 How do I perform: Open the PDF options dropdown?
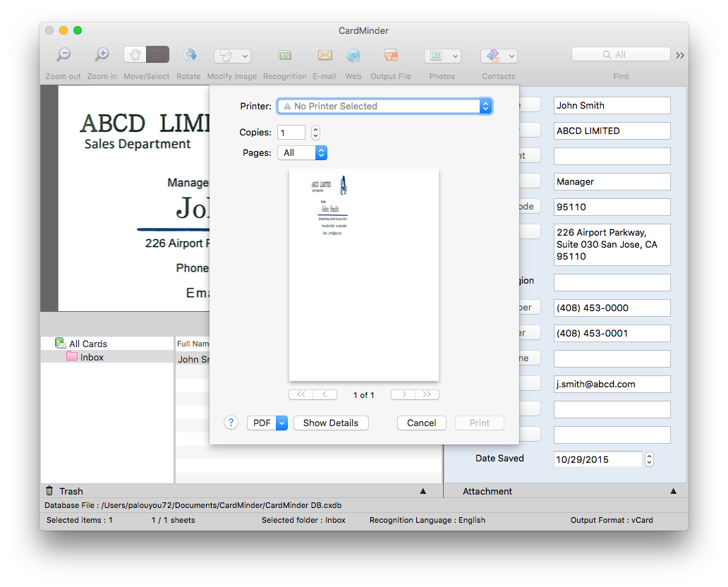(267, 423)
